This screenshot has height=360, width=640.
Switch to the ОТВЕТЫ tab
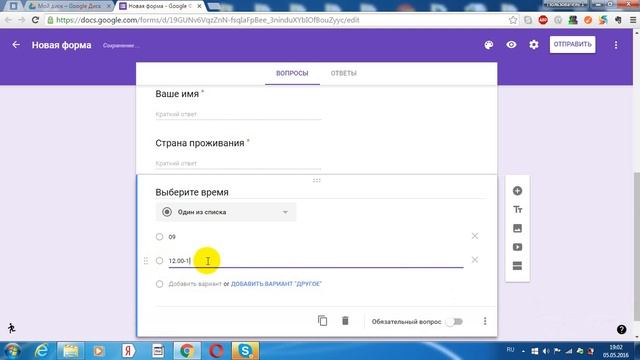pyautogui.click(x=343, y=73)
